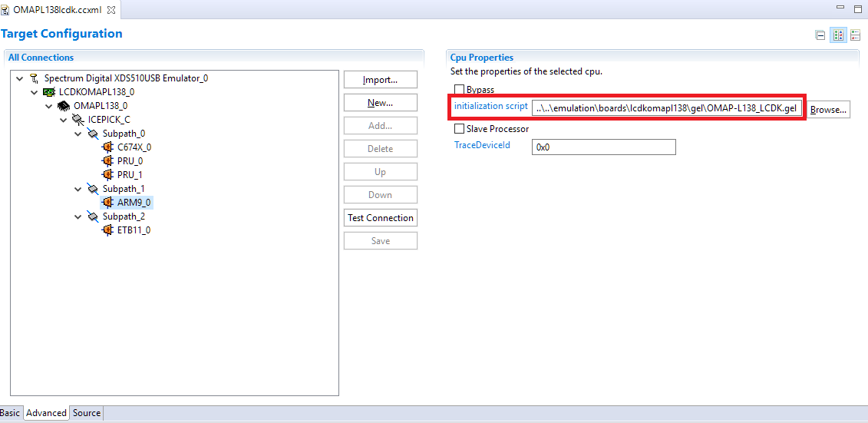Image resolution: width=868 pixels, height=423 pixels.
Task: Click the TraceDeviceId input field
Action: [x=603, y=147]
